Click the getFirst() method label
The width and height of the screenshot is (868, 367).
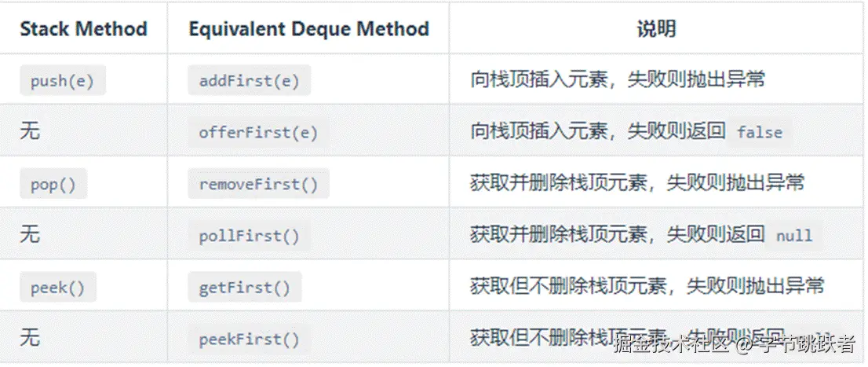click(x=244, y=288)
